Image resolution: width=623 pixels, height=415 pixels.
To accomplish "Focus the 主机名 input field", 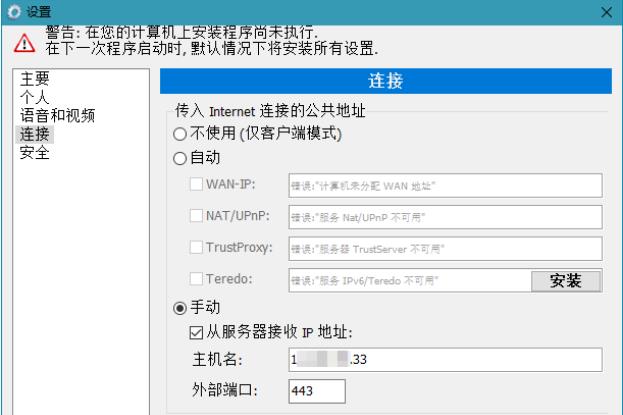I will tap(445, 360).
